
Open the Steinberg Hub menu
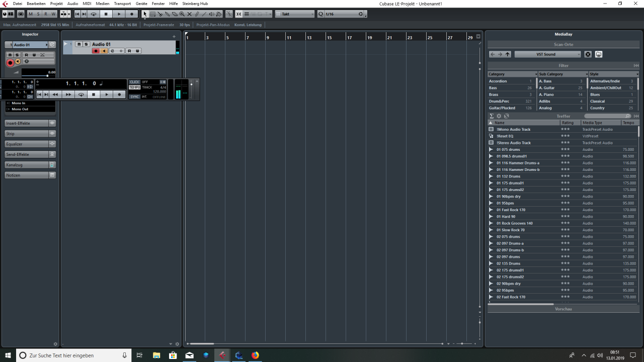195,4
